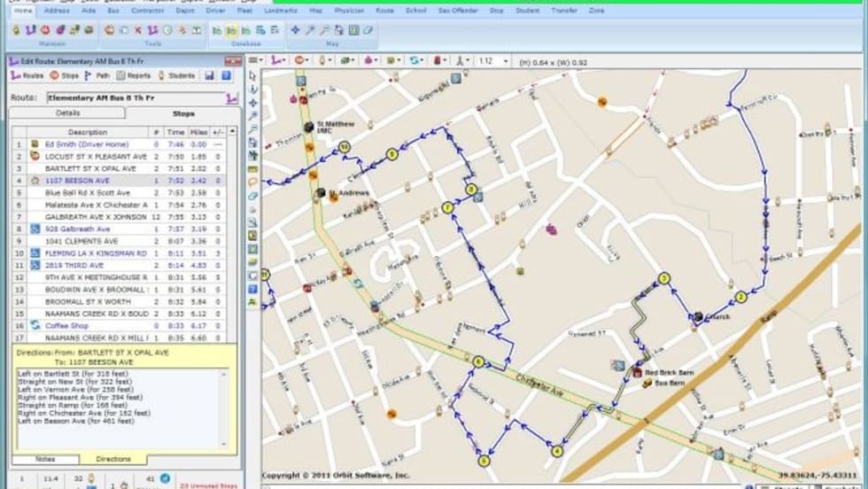This screenshot has width=868, height=489.
Task: Click the help icon in route editor
Action: pos(226,76)
